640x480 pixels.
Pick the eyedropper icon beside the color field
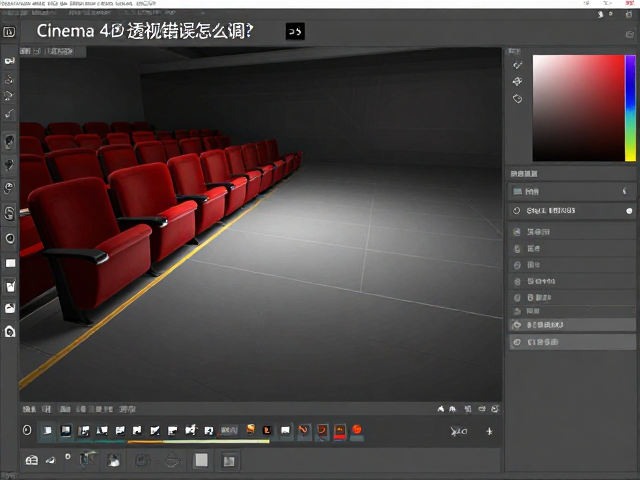tap(518, 64)
